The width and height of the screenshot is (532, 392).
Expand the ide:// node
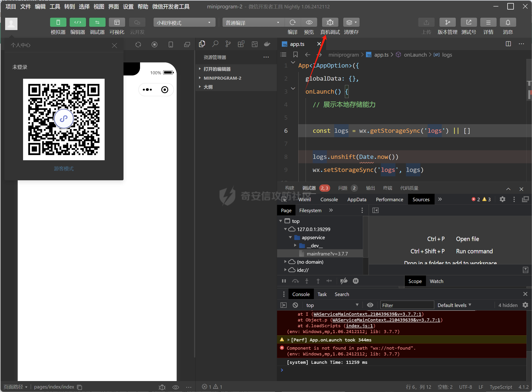point(285,270)
